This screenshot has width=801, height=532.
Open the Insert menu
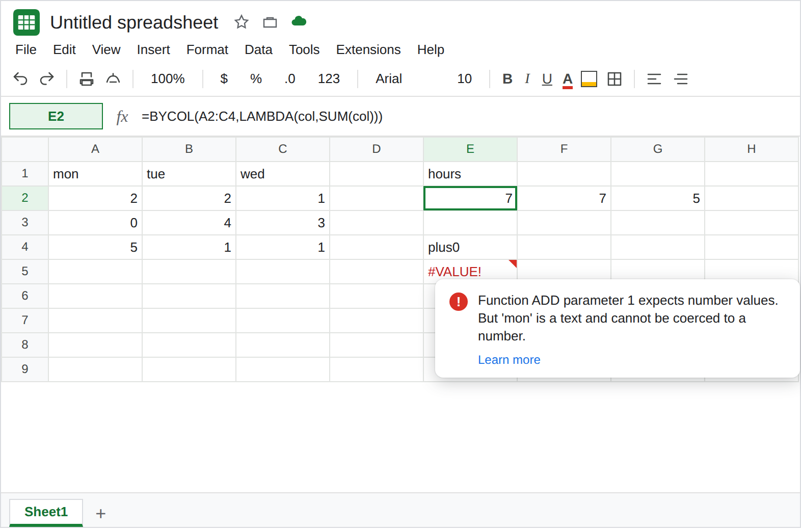click(x=153, y=49)
